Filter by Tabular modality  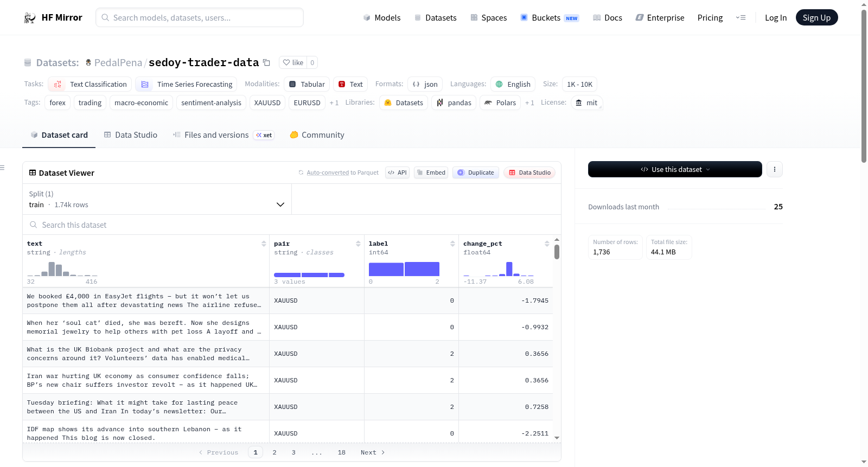[307, 84]
